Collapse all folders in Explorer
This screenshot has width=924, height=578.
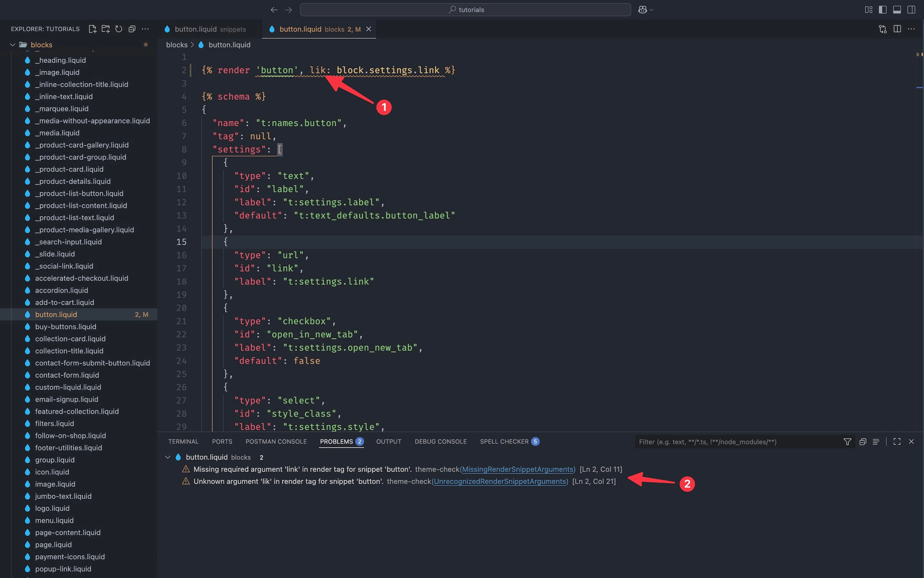coord(132,29)
